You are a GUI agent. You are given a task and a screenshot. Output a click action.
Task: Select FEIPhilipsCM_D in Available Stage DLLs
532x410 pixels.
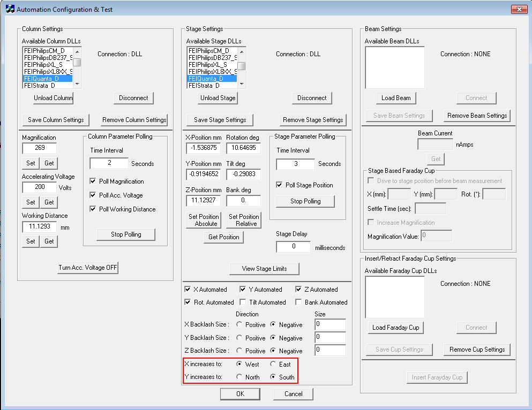212,50
